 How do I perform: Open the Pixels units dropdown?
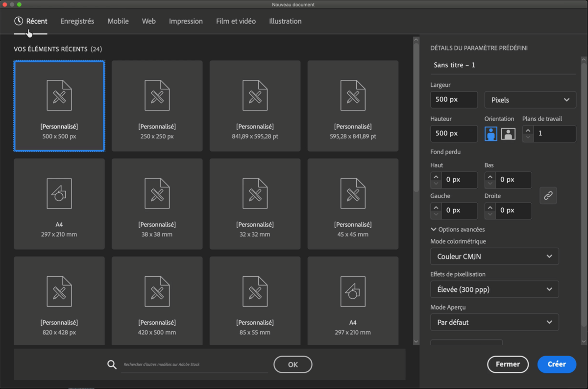(x=530, y=100)
